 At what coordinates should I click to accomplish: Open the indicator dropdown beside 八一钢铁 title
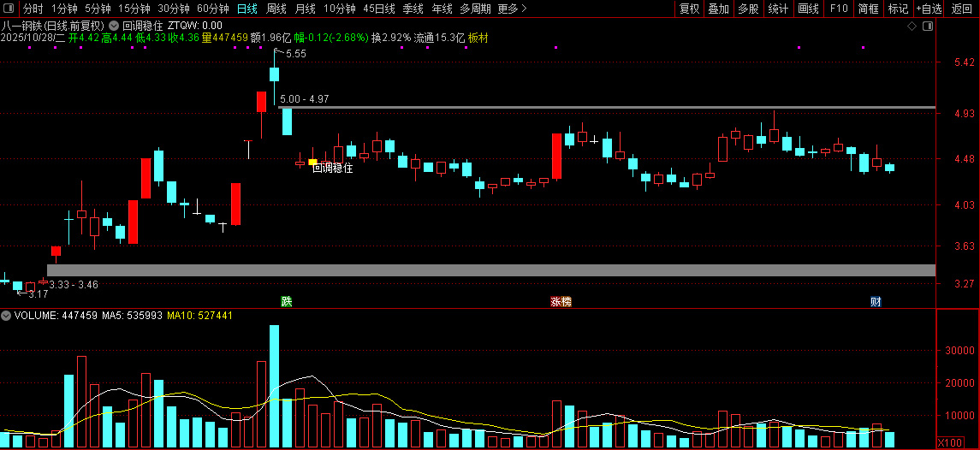(113, 26)
